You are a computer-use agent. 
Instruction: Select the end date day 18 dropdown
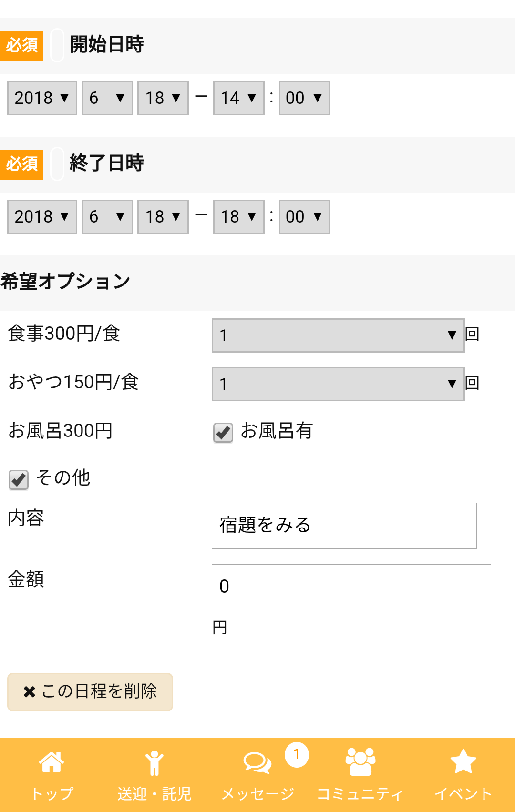[x=163, y=217]
